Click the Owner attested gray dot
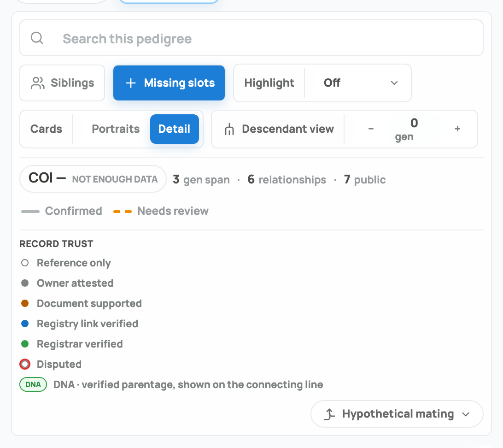This screenshot has width=503, height=448. point(25,283)
